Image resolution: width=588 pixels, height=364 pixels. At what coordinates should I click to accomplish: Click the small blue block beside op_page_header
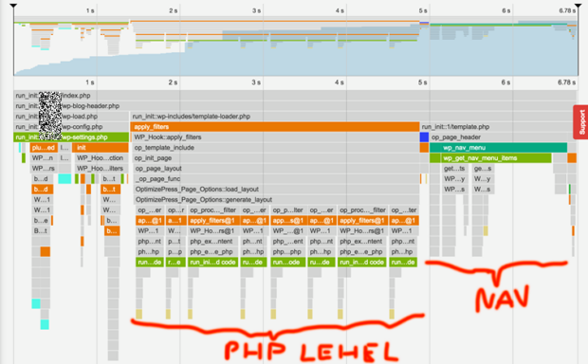pos(424,137)
